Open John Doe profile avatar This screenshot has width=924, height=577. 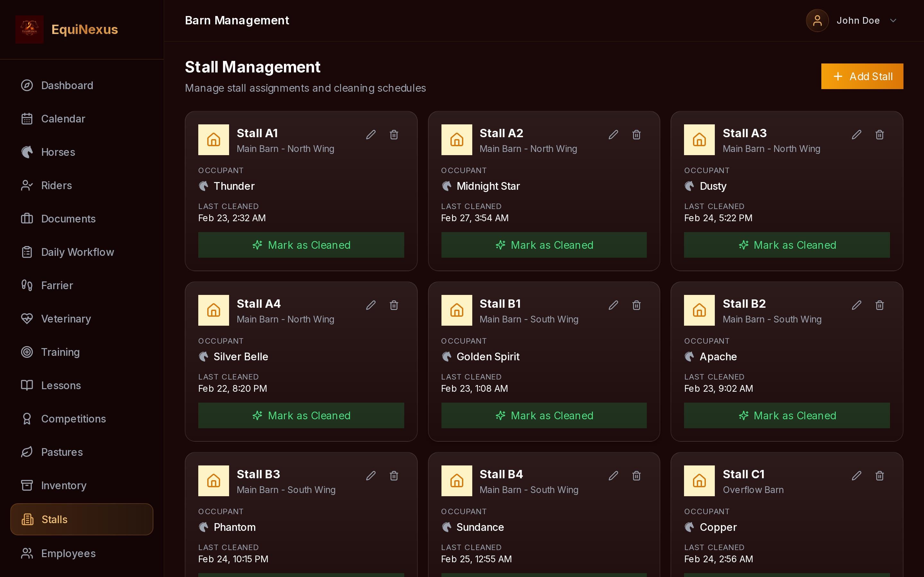[x=817, y=21]
